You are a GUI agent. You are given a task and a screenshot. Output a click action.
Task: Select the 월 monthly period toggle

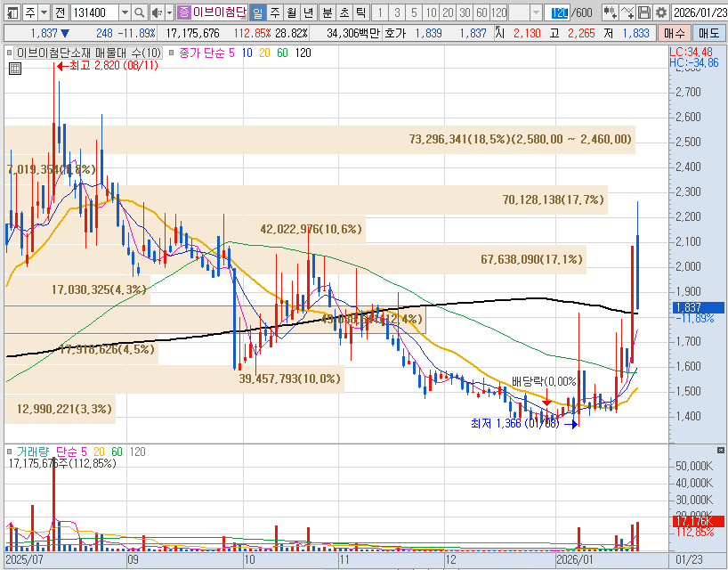pos(292,12)
